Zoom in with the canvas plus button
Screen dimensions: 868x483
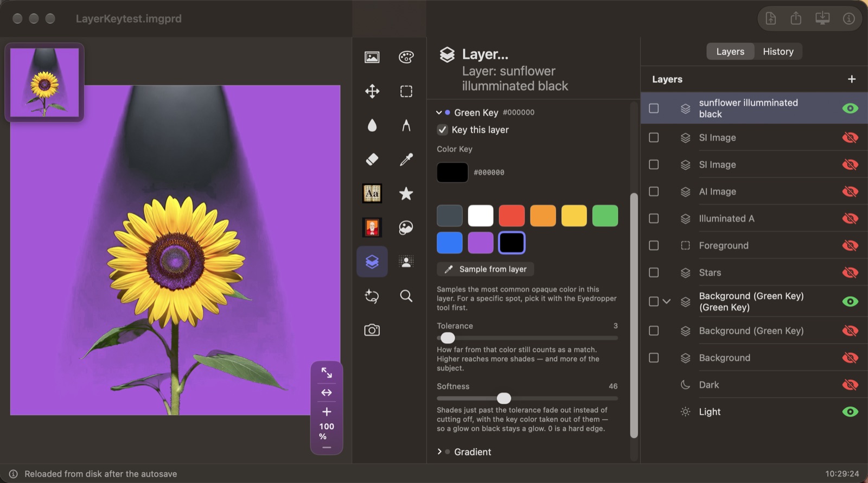(327, 411)
